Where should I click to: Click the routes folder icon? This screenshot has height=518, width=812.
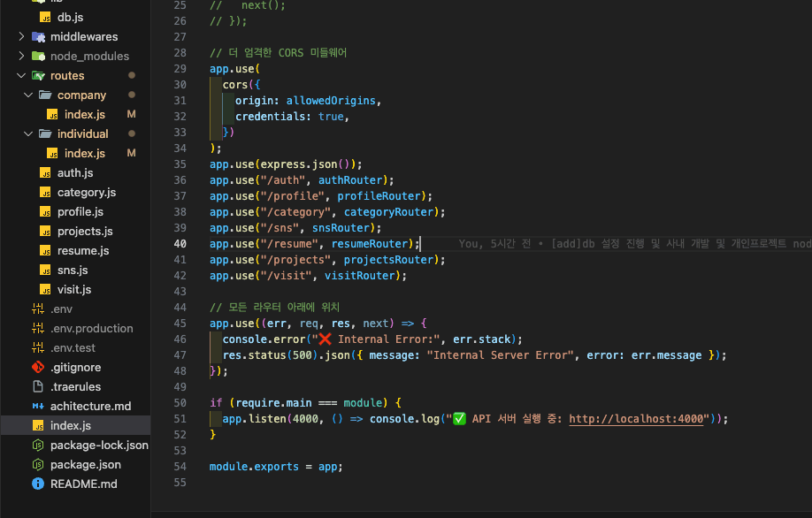(x=38, y=75)
